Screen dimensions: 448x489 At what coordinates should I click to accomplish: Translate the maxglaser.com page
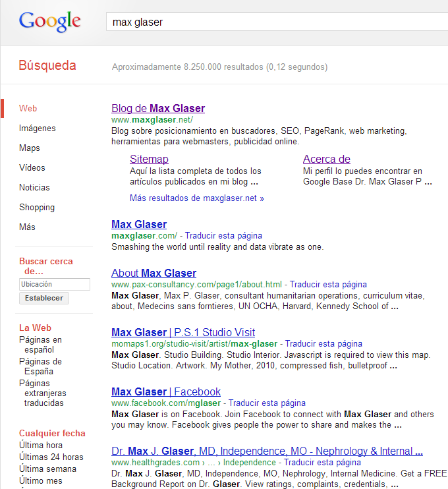click(x=223, y=235)
